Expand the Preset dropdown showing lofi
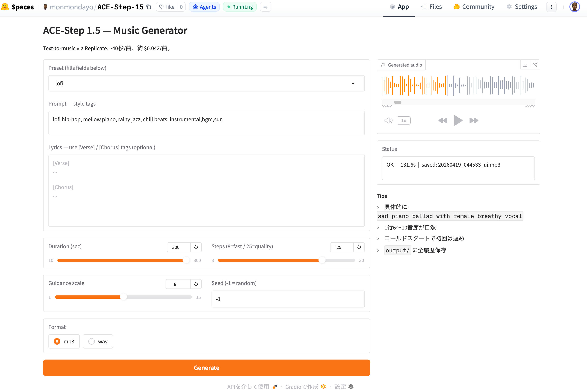This screenshot has height=392, width=587. (206, 83)
